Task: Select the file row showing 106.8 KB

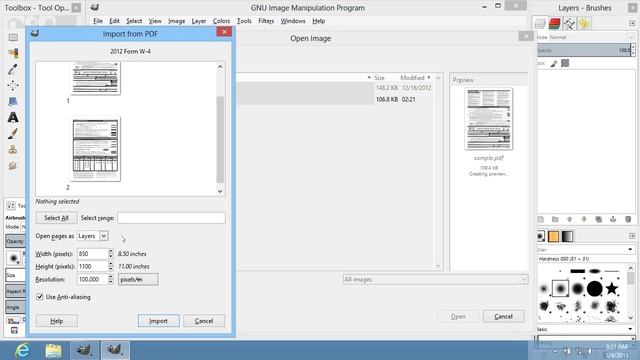Action: coord(335,99)
